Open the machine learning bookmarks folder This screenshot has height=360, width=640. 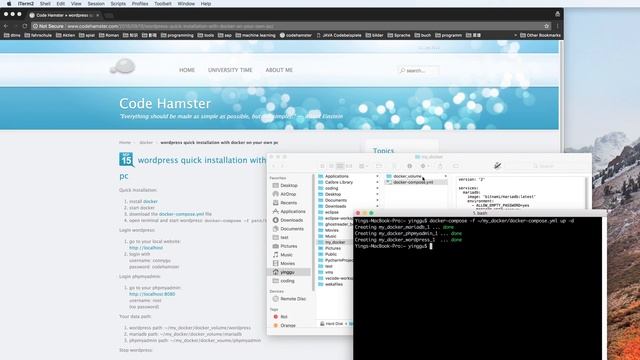[256, 36]
